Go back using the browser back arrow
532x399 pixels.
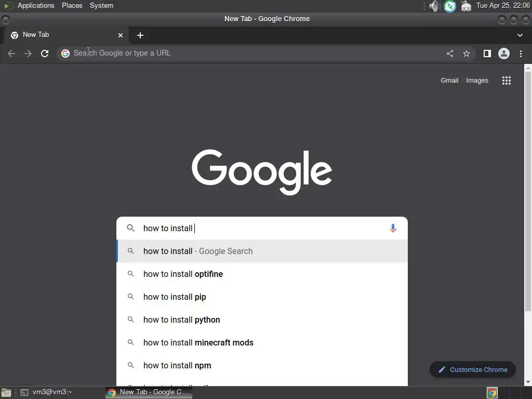click(x=11, y=54)
